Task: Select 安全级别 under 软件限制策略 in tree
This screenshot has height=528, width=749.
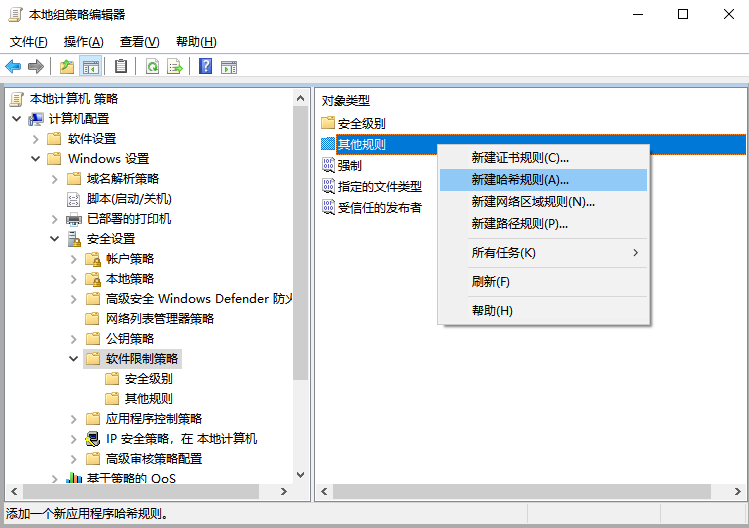Action: click(x=149, y=379)
